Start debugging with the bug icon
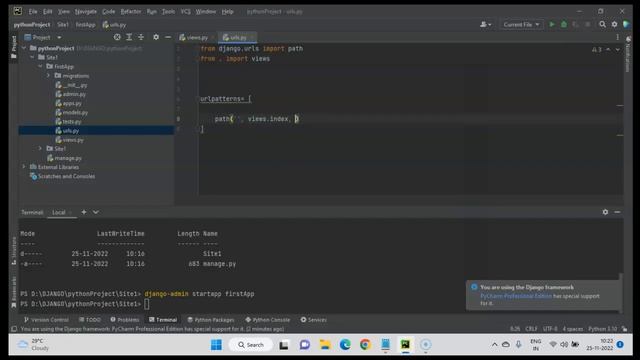Image resolution: width=640 pixels, height=360 pixels. point(564,24)
